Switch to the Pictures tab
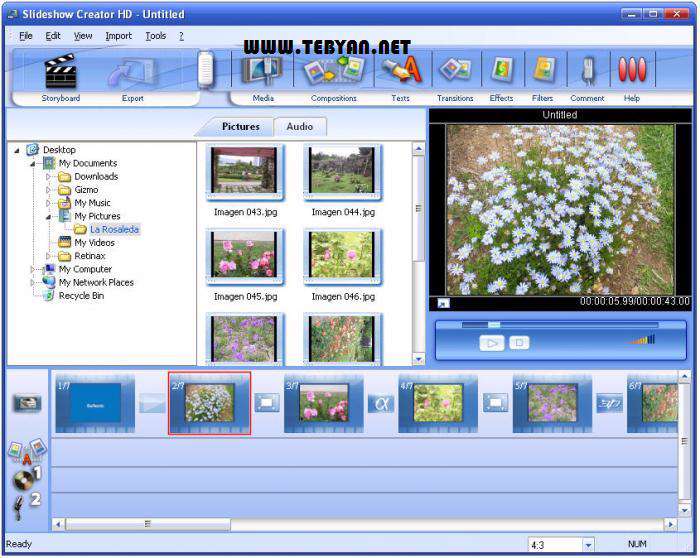The width and height of the screenshot is (700, 558). [240, 126]
